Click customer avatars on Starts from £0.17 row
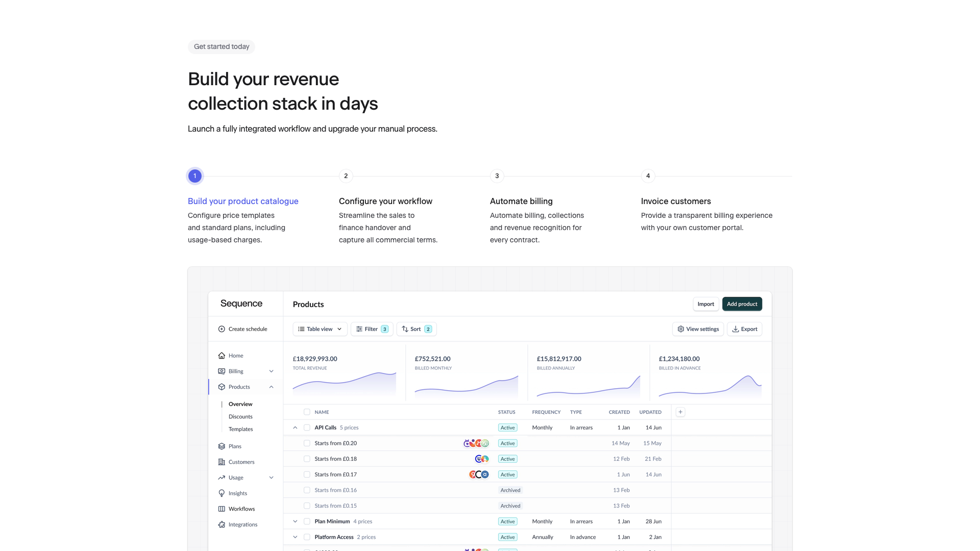The width and height of the screenshot is (980, 551). coord(479,474)
